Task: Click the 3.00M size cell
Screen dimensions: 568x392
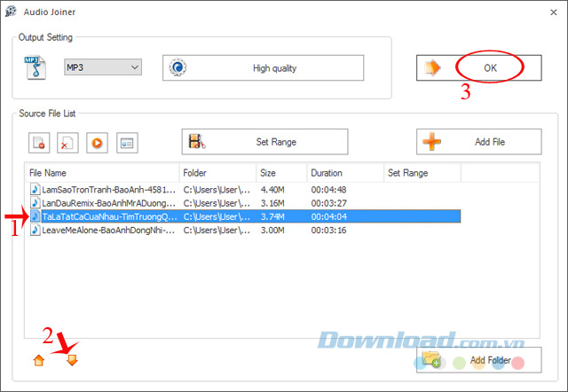Action: pyautogui.click(x=272, y=231)
